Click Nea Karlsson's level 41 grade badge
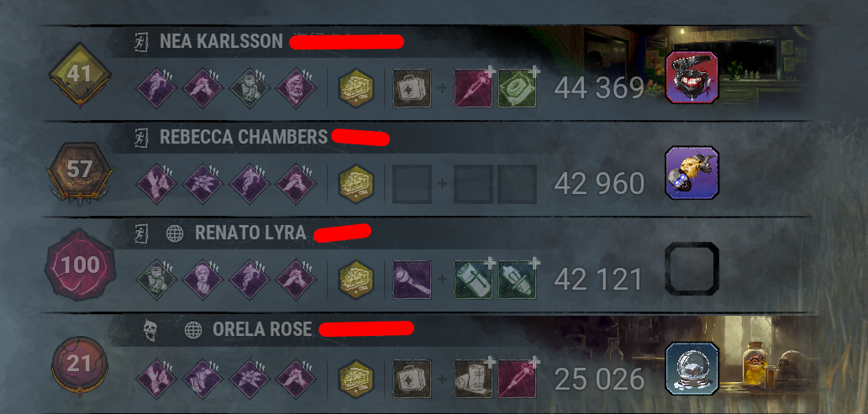The image size is (868, 414). [79, 75]
